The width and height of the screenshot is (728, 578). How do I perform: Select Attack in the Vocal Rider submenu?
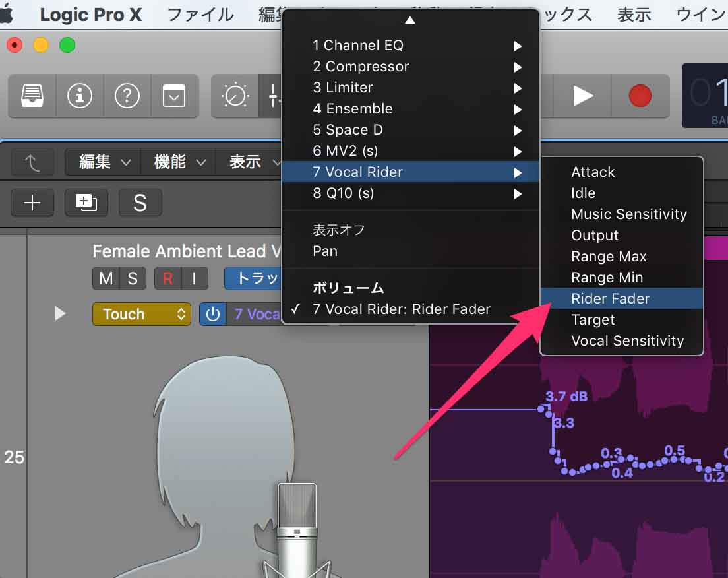pyautogui.click(x=622, y=172)
